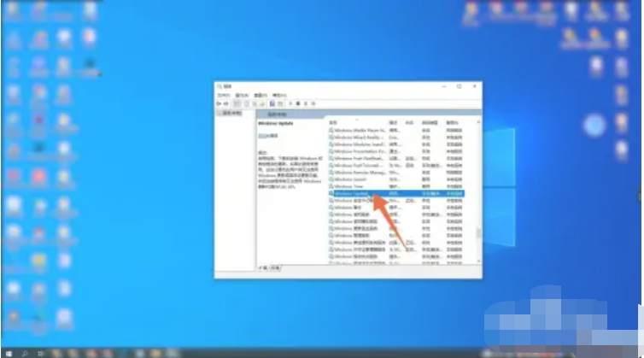Click the Back arrow in the toolbar
The image size is (644, 358).
click(220, 103)
